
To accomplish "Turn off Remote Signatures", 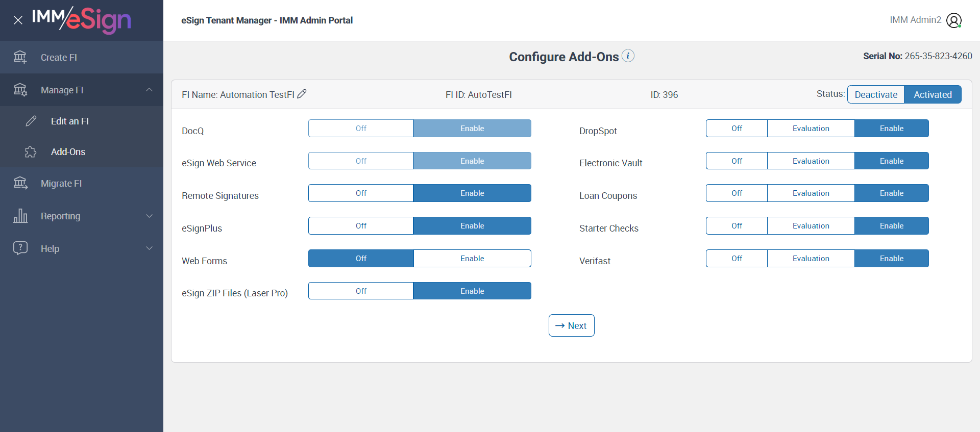I will pyautogui.click(x=361, y=193).
